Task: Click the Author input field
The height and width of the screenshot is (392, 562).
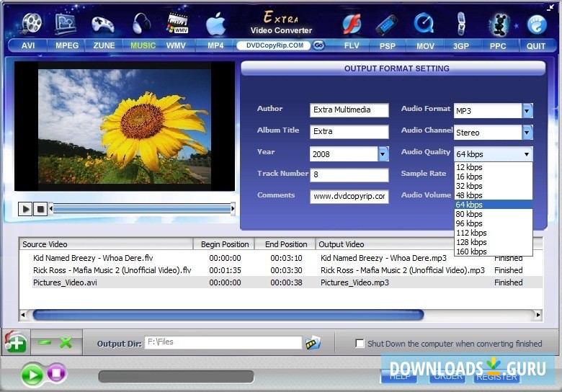Action: click(349, 110)
